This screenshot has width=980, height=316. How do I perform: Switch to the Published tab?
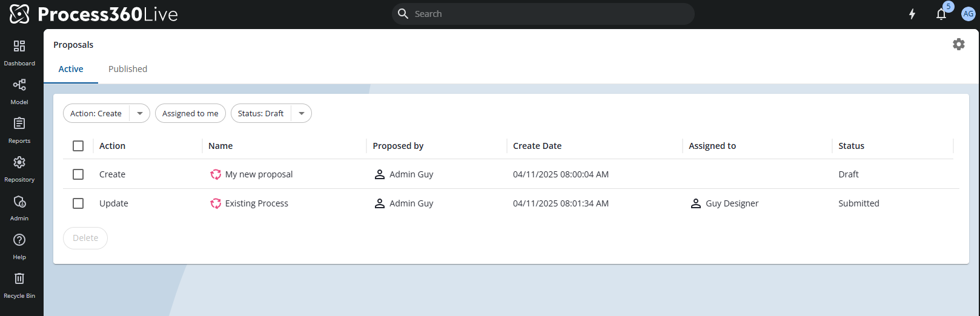click(x=128, y=69)
